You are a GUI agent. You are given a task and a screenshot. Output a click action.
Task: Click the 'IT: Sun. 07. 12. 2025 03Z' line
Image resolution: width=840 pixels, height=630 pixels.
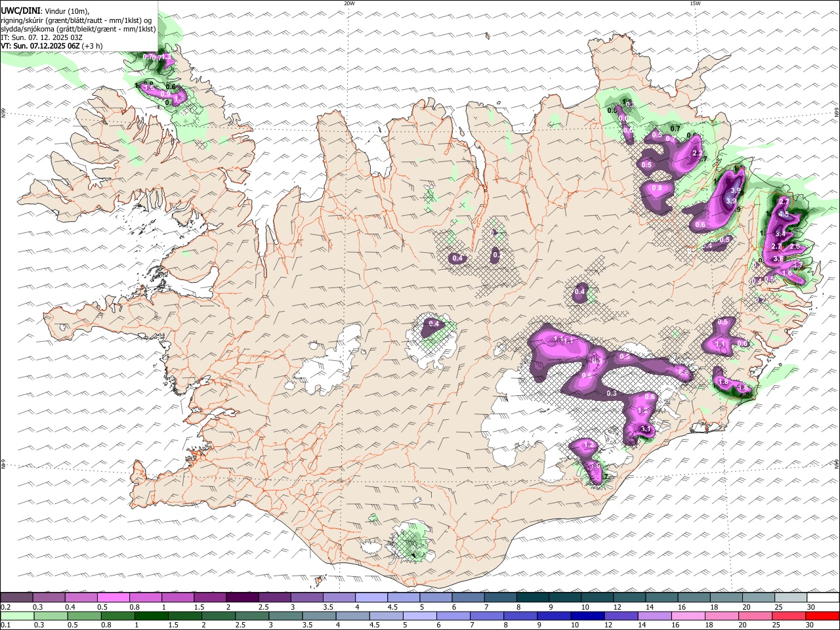[41, 37]
